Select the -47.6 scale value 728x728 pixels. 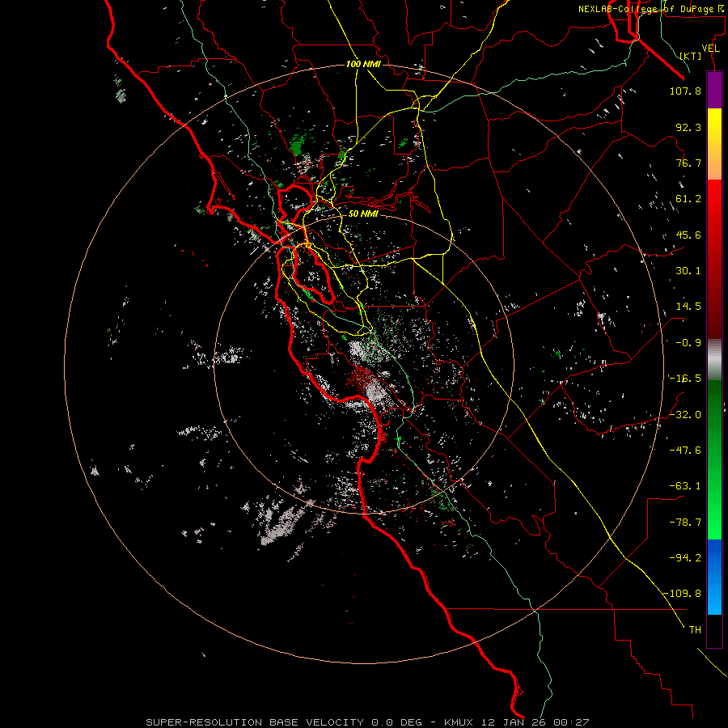click(685, 451)
